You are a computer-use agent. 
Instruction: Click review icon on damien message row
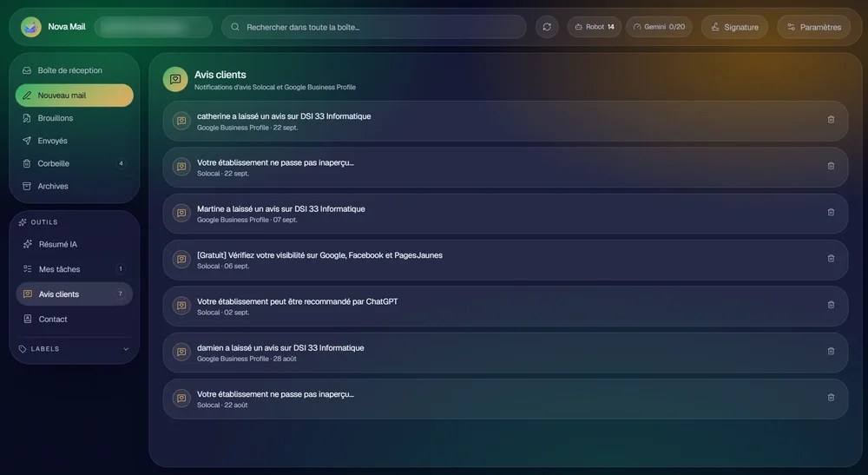(181, 352)
